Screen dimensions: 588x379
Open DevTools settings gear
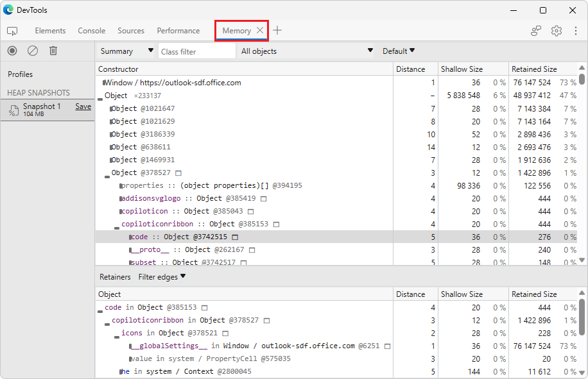pos(557,31)
